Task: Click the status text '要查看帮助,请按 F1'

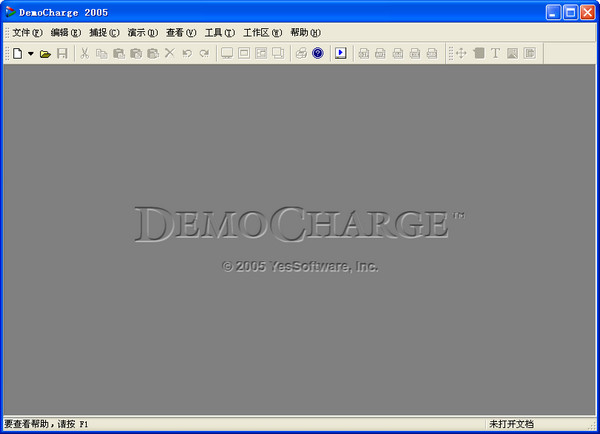Action: (x=46, y=424)
